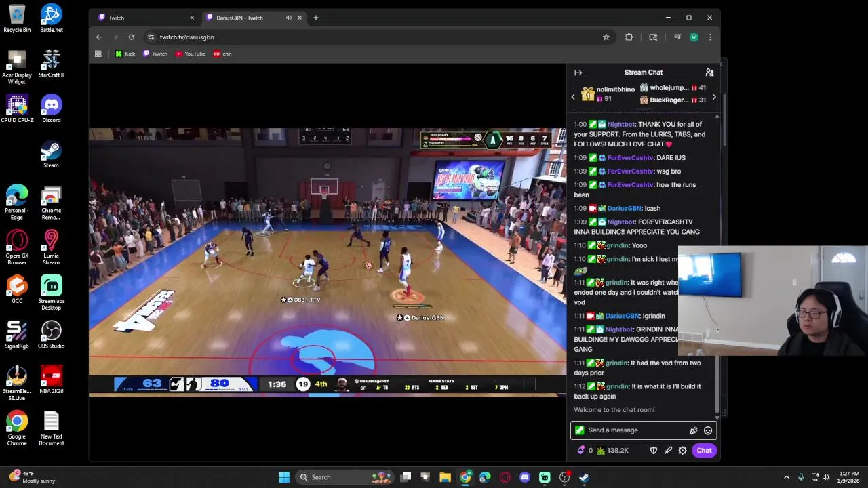
Task: Click the shield mode icon
Action: (x=654, y=451)
